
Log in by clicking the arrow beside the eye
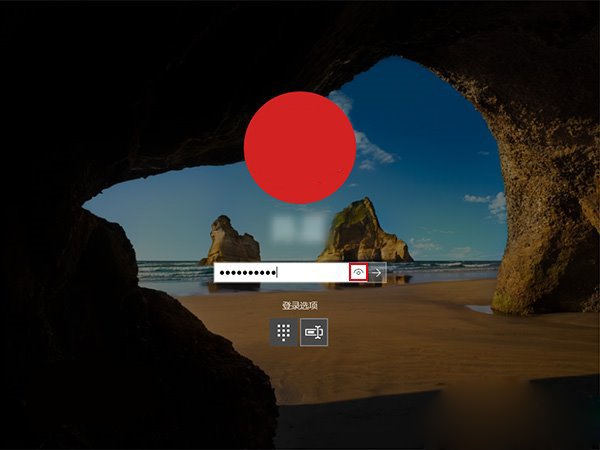(377, 272)
